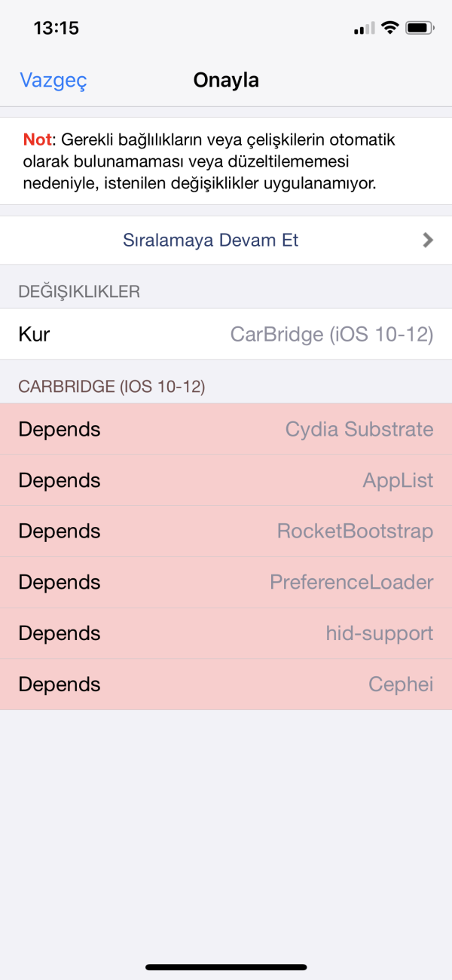
Task: Select the hid-support dependency
Action: click(x=226, y=633)
